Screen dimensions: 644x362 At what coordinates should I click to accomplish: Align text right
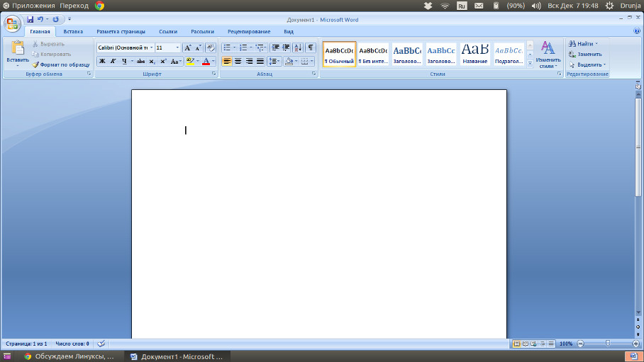[x=249, y=61]
